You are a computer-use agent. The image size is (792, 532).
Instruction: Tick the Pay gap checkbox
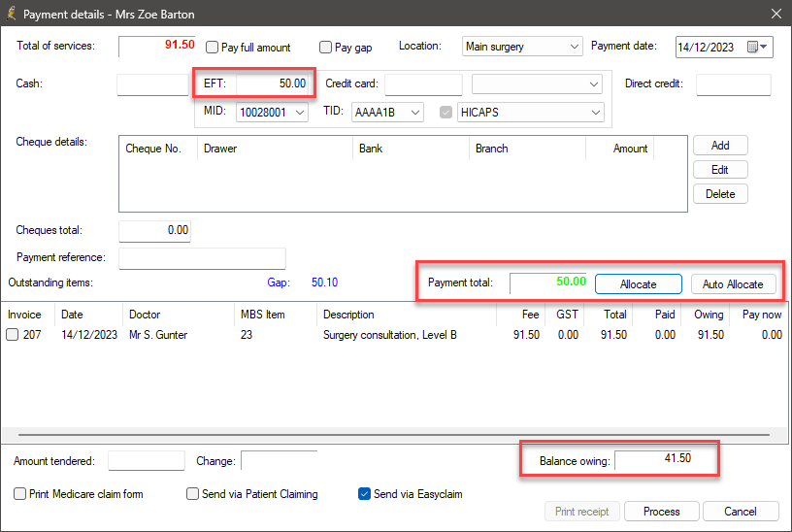click(x=326, y=48)
